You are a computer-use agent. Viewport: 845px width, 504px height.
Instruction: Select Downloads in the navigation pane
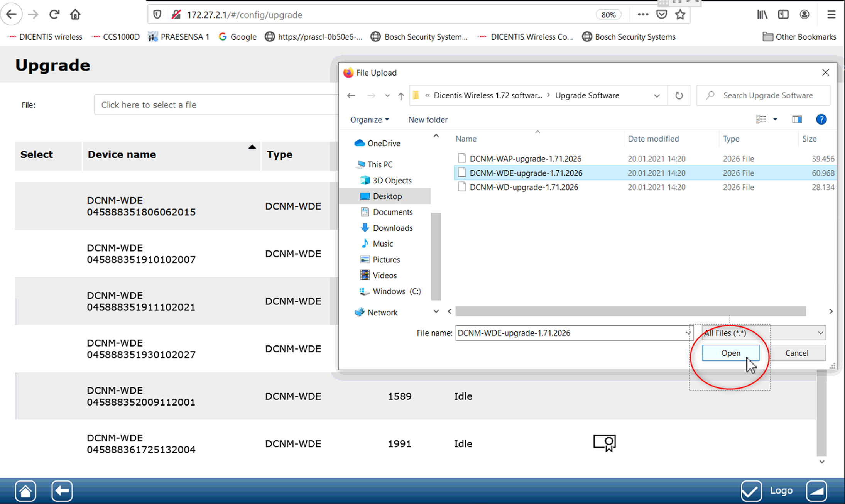point(392,228)
